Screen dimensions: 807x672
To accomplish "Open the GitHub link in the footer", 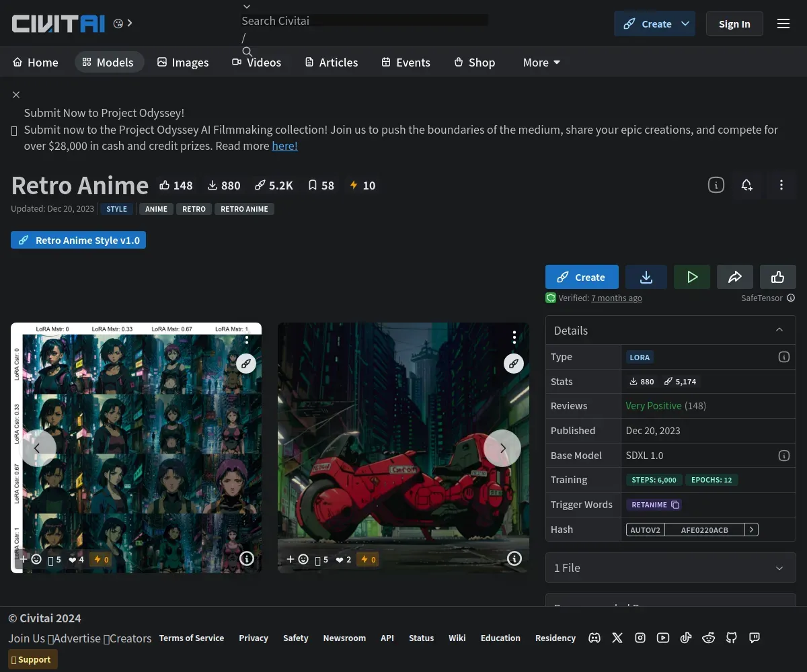I will [732, 638].
